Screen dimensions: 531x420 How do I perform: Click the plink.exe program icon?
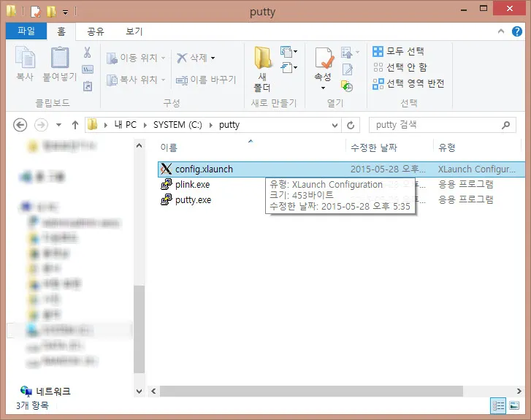(x=167, y=184)
